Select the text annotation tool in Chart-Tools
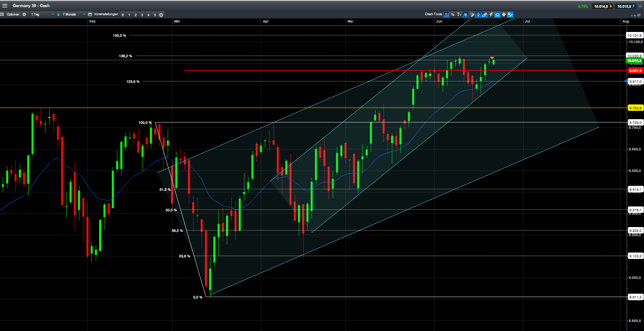Screen dimensions: 644x331 coord(459,14)
